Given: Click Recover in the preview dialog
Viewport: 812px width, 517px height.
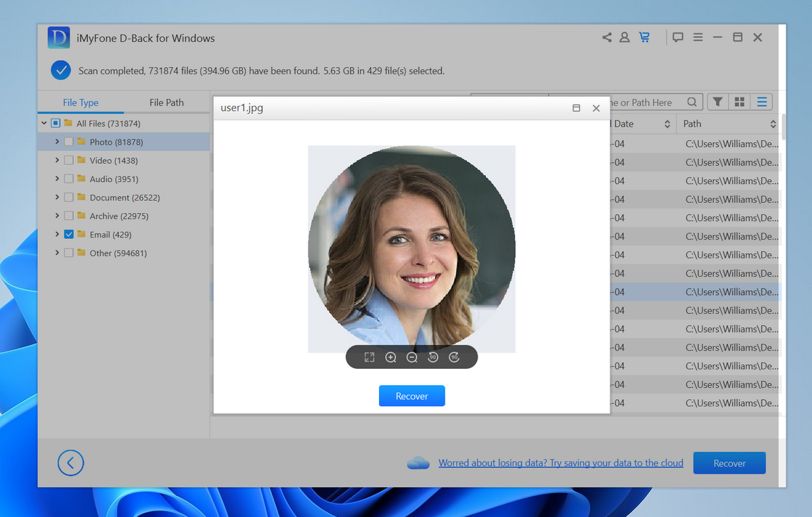Looking at the screenshot, I should coord(412,396).
